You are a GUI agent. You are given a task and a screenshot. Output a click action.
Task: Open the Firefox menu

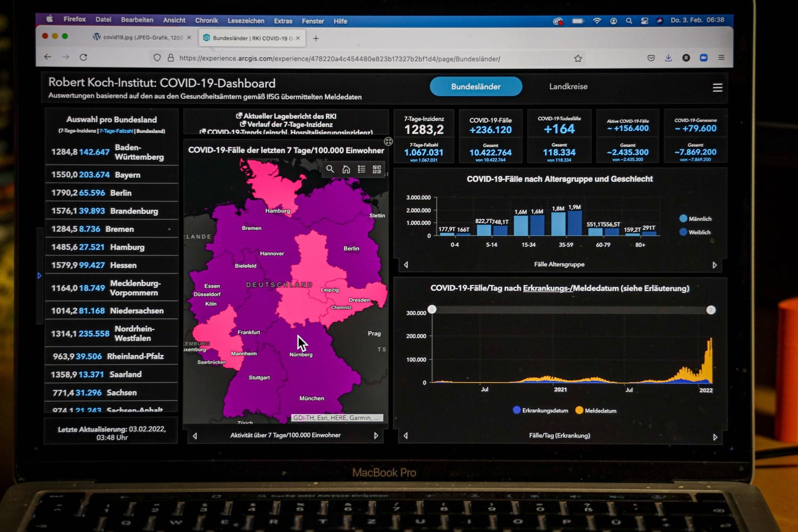(74, 19)
